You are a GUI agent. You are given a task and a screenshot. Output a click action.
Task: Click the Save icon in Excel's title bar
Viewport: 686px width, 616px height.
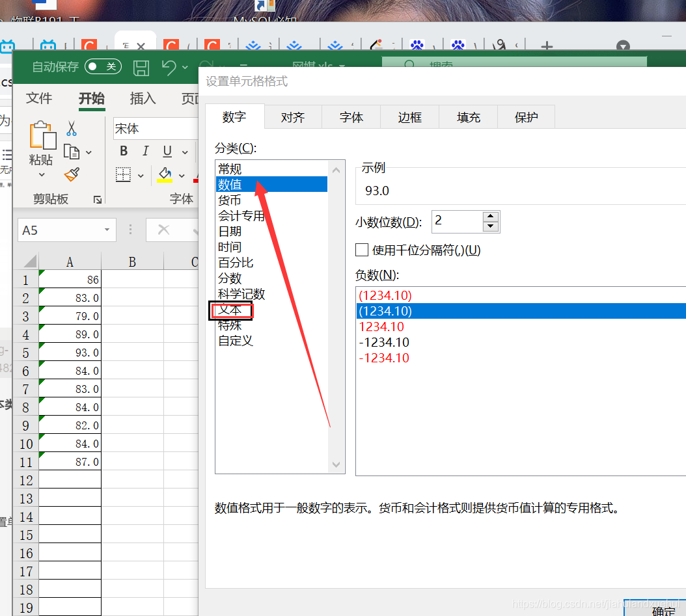[141, 68]
